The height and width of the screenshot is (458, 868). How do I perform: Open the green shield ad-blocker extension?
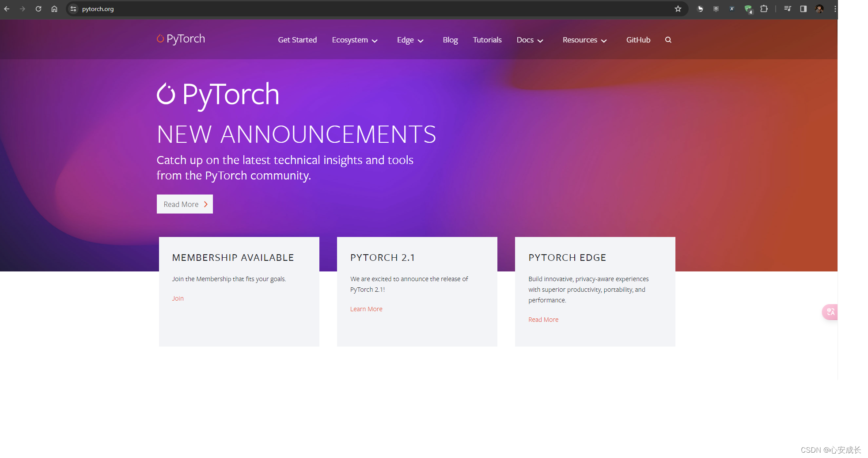pyautogui.click(x=748, y=9)
